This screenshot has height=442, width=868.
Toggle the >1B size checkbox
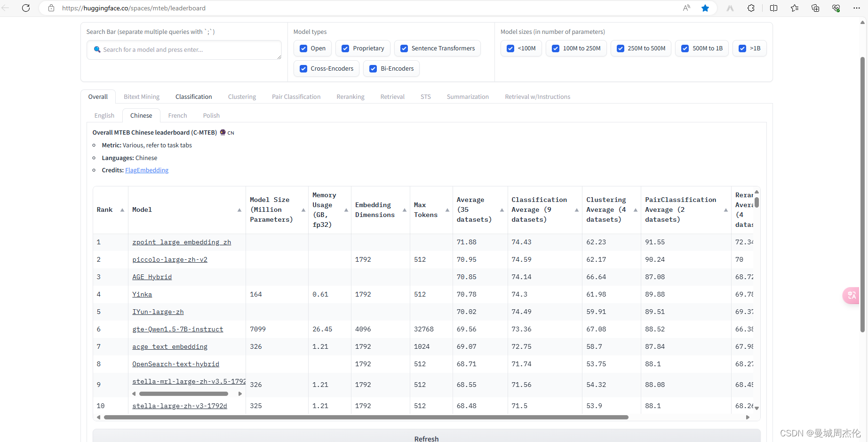742,48
